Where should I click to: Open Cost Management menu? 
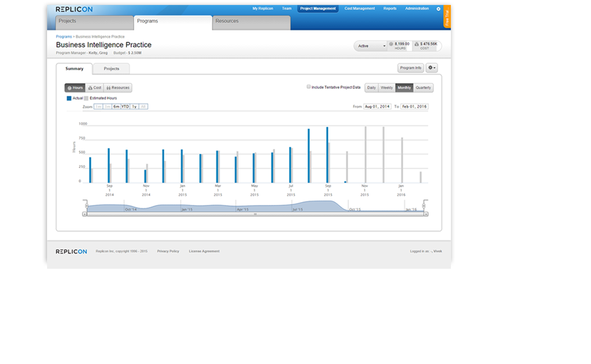tap(360, 8)
